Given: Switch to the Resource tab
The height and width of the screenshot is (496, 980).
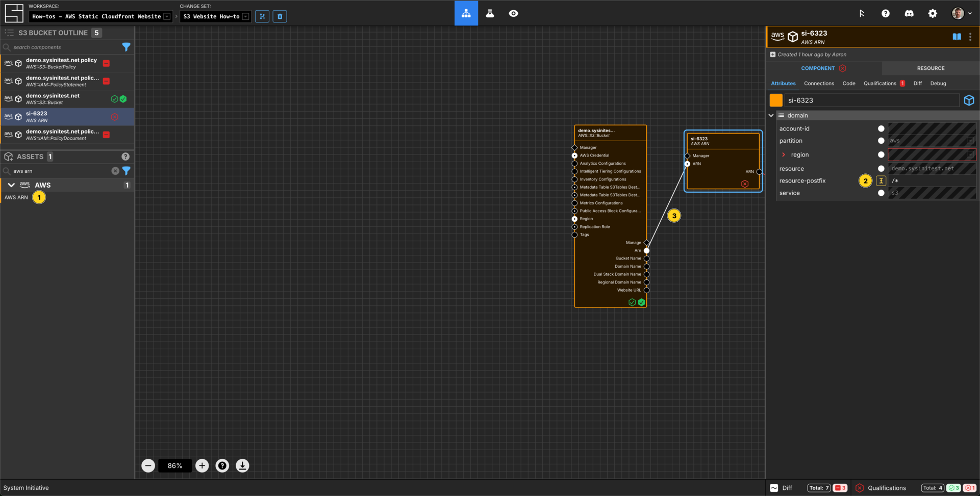Looking at the screenshot, I should pyautogui.click(x=931, y=68).
